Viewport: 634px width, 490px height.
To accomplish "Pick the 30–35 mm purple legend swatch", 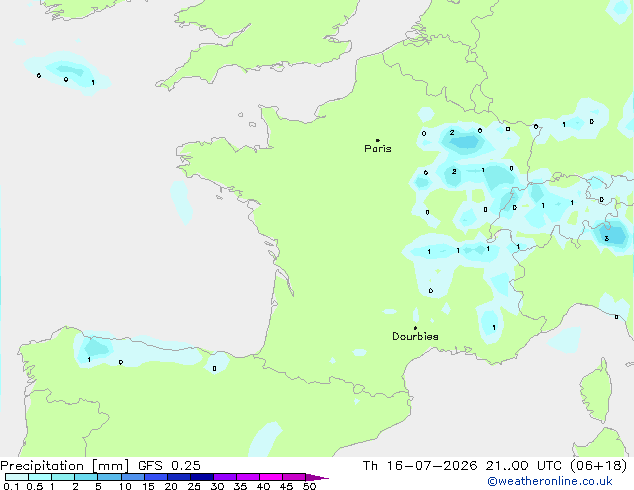I will 225,477.
